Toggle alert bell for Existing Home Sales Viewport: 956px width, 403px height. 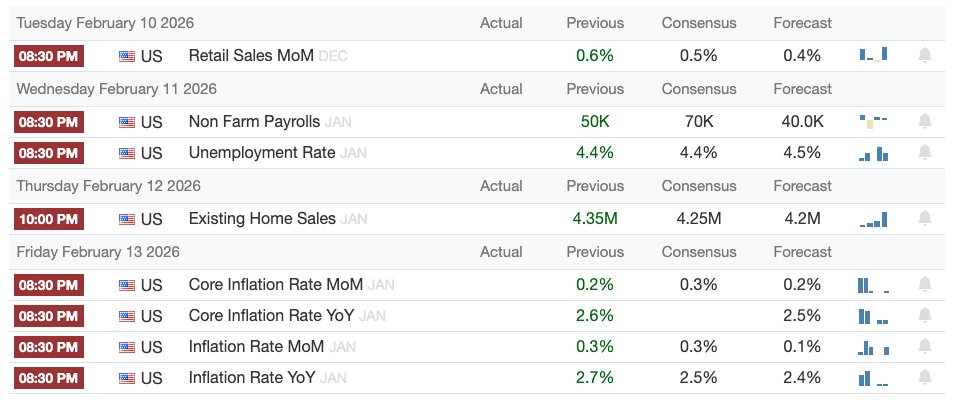924,219
